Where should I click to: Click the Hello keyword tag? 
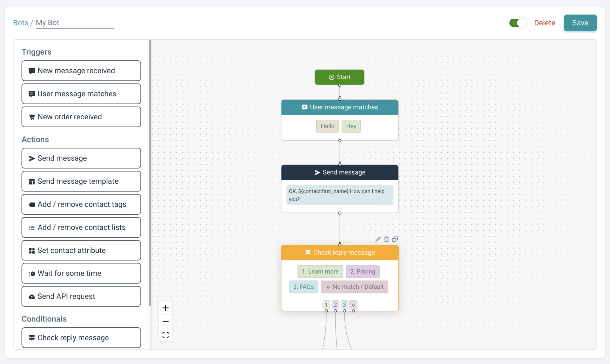point(327,126)
